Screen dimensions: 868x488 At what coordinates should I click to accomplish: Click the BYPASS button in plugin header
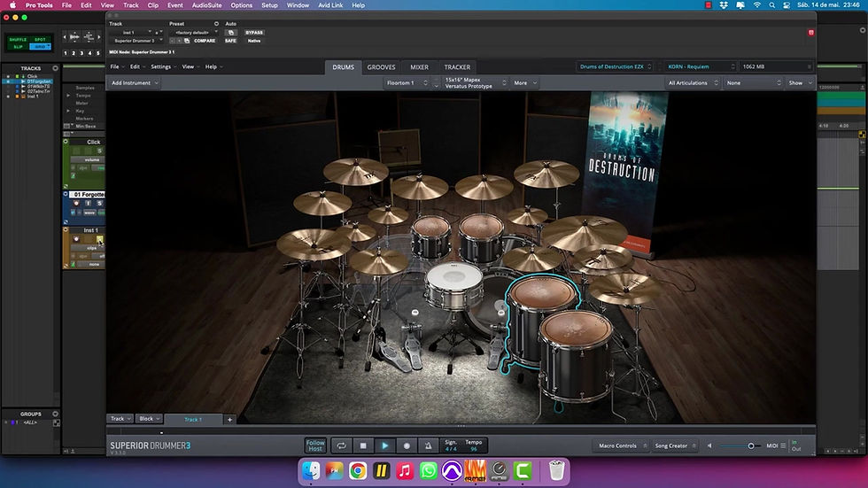tap(254, 33)
